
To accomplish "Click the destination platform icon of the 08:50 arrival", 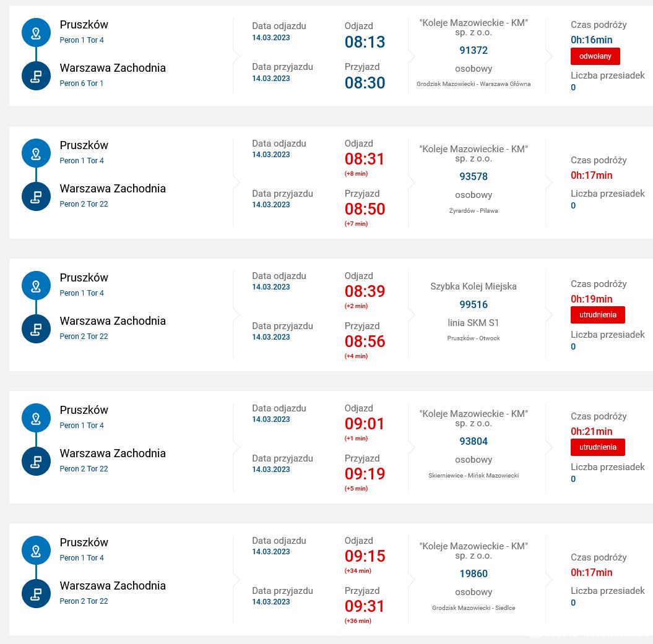I will (37, 197).
